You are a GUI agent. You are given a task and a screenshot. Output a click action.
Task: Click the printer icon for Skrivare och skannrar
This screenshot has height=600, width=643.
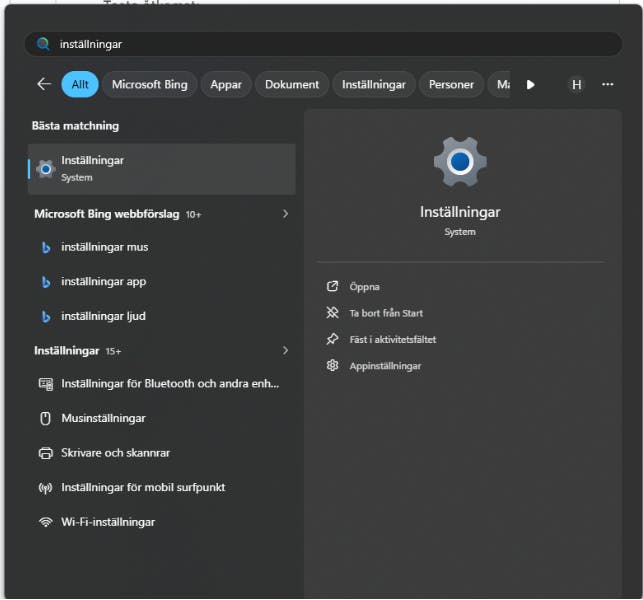pos(45,453)
